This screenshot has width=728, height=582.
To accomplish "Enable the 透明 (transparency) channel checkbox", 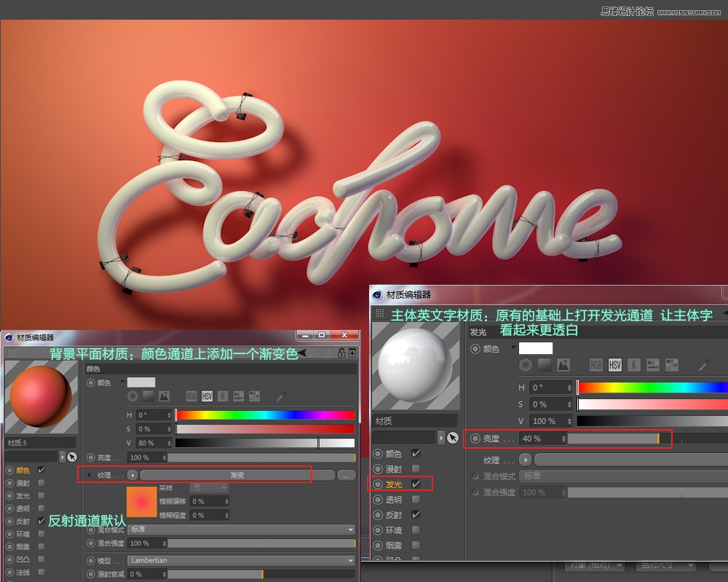I will (x=415, y=499).
